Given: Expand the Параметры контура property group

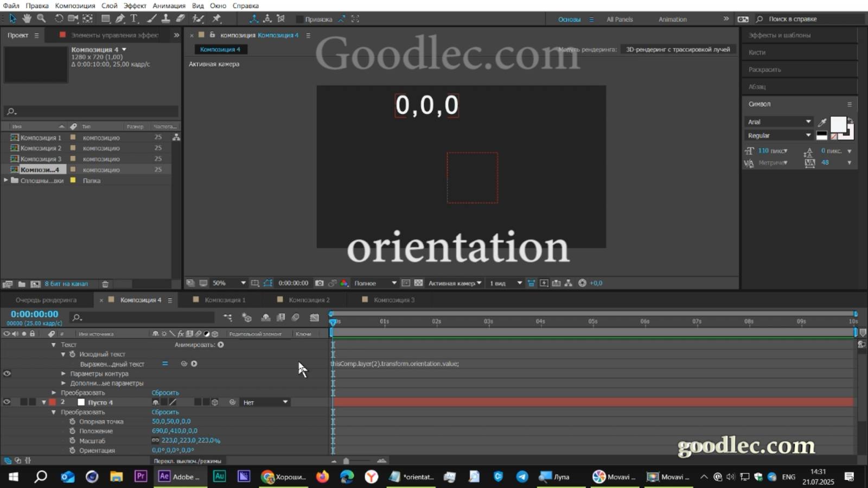Looking at the screenshot, I should click(64, 374).
